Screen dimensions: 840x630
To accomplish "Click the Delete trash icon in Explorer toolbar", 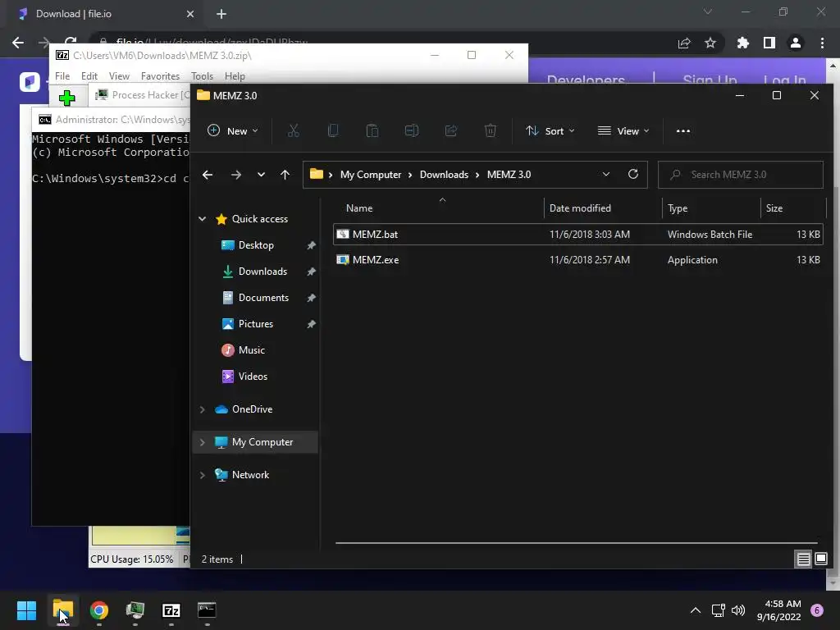I will coord(491,130).
